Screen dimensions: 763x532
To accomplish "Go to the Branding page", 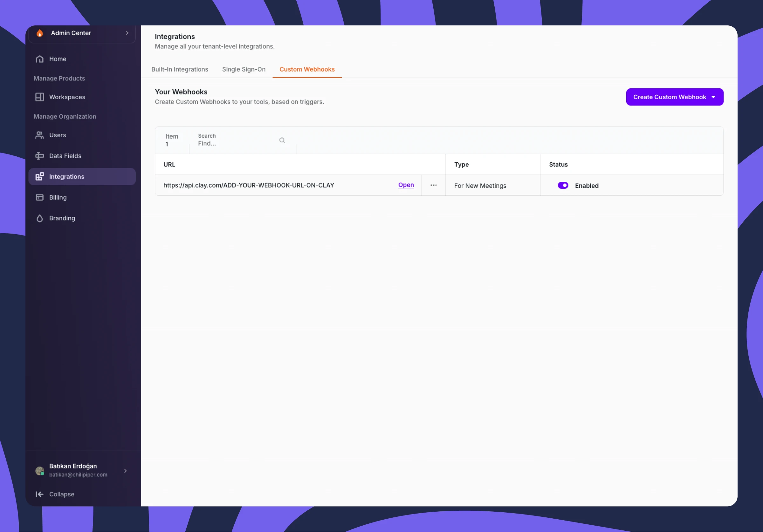I will click(x=82, y=218).
